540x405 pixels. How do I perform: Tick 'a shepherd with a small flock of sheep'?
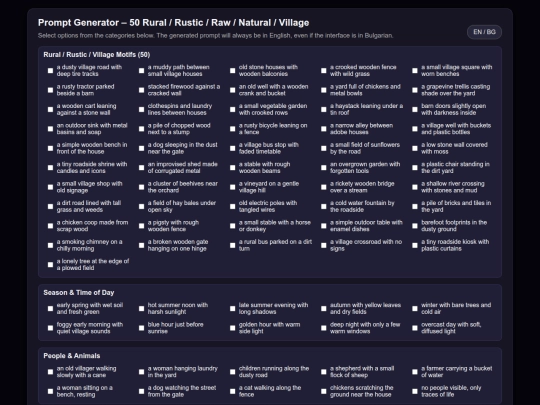point(324,372)
